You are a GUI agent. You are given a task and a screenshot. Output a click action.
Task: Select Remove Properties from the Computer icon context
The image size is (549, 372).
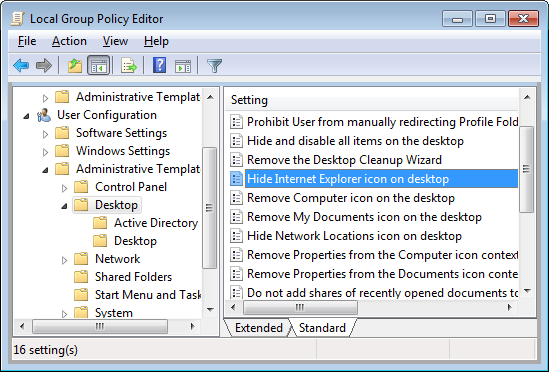click(x=382, y=254)
